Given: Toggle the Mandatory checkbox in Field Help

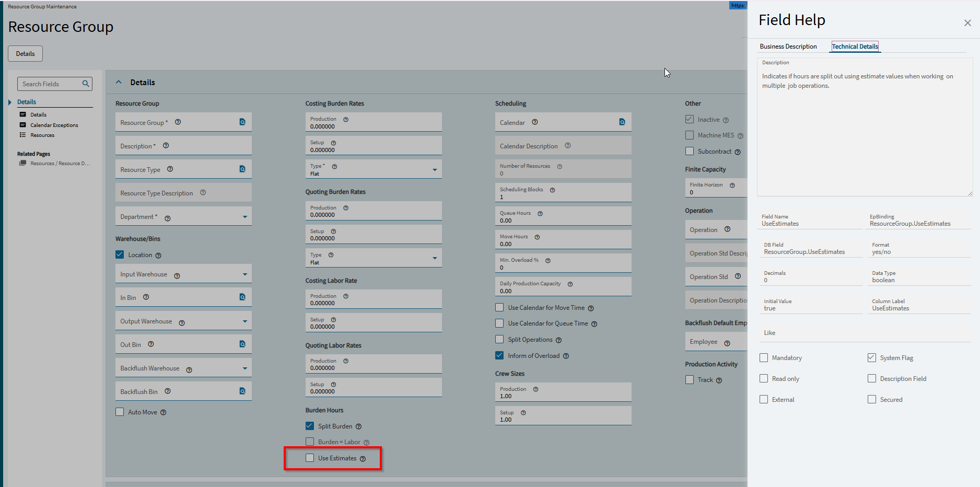Looking at the screenshot, I should coord(764,357).
